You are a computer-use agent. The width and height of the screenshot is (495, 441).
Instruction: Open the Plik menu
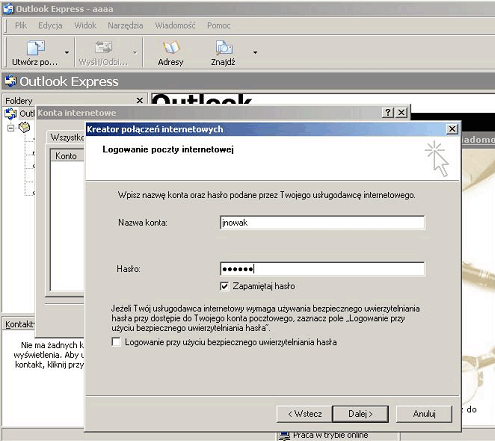pyautogui.click(x=21, y=25)
